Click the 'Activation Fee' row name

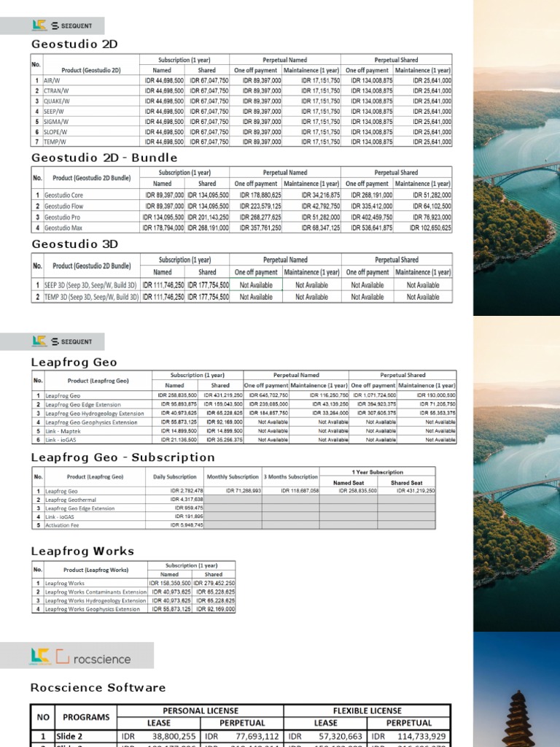point(63,525)
